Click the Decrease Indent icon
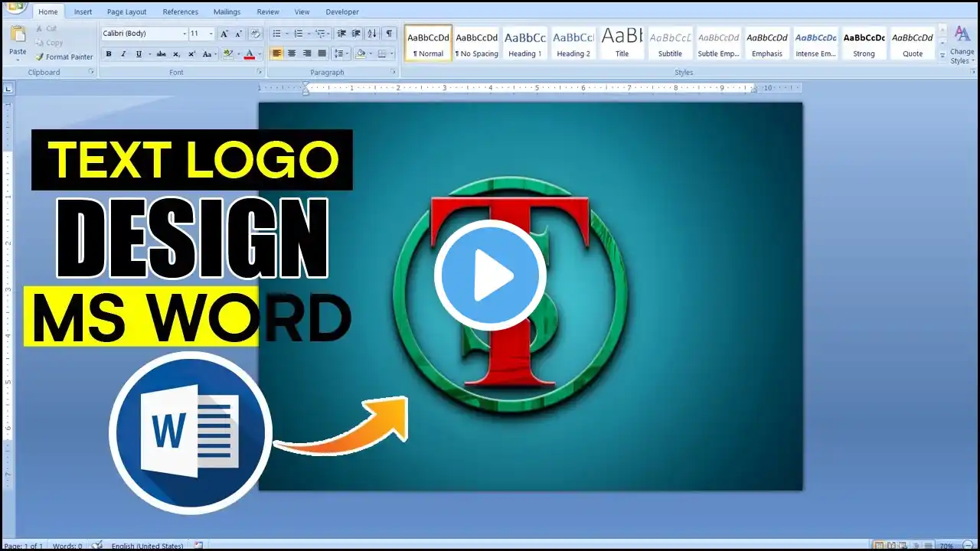Screen dimensions: 980x551 point(341,34)
